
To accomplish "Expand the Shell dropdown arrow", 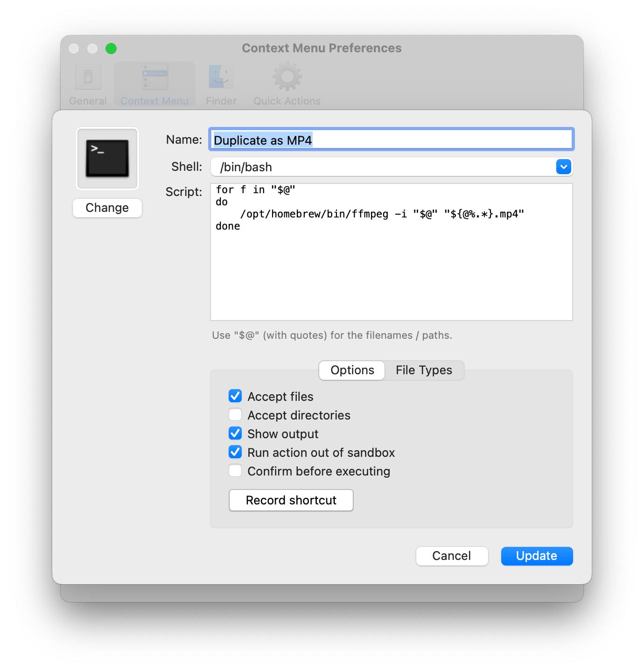I will [x=563, y=167].
